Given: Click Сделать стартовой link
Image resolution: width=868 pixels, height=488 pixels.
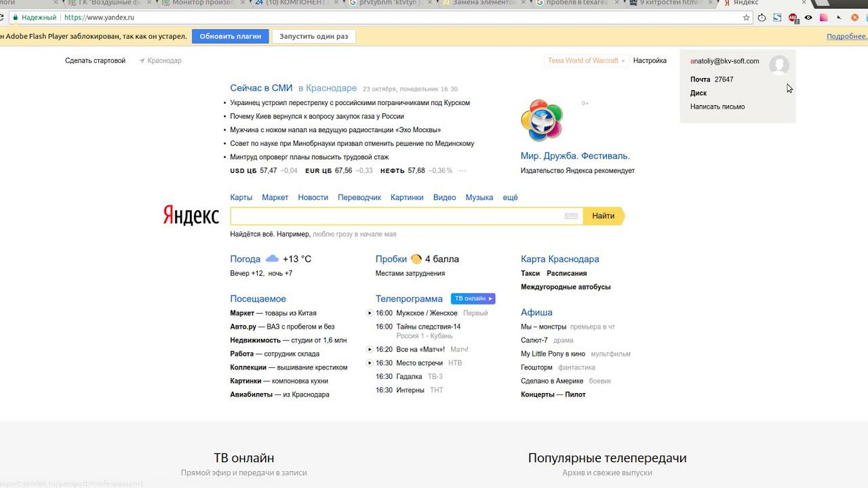Looking at the screenshot, I should click(96, 61).
